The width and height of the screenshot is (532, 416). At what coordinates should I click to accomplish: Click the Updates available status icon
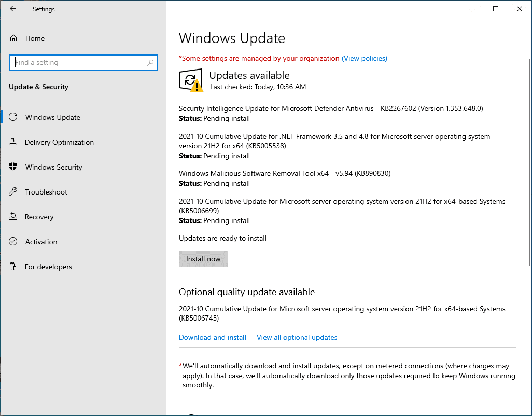point(191,81)
